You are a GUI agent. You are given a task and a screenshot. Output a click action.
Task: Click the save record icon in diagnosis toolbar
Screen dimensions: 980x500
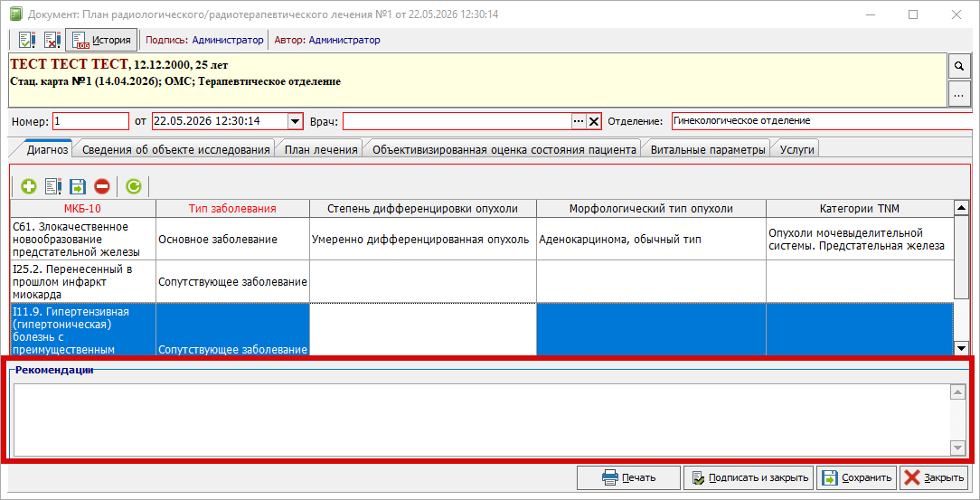pyautogui.click(x=78, y=185)
